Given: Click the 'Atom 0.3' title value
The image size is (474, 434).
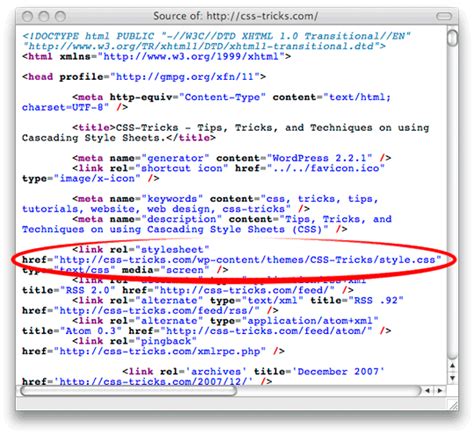Looking at the screenshot, I should point(91,331).
